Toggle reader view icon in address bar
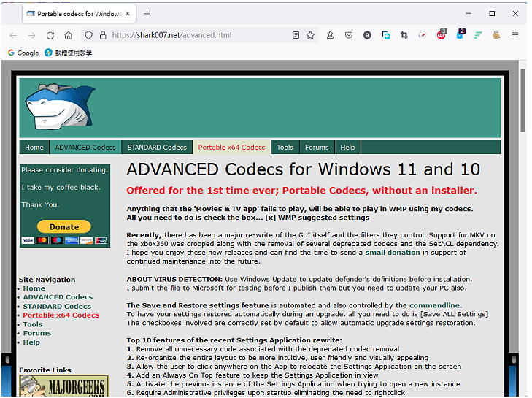532x398 pixels. click(296, 35)
